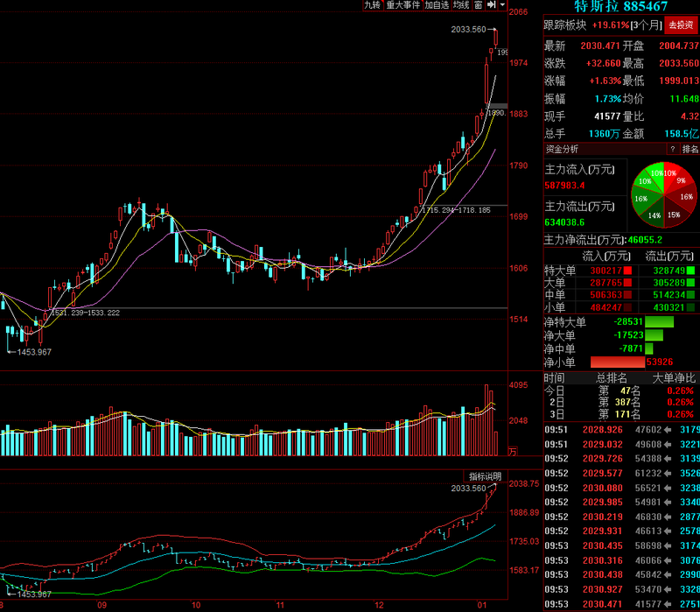Click the red 去投资 button
This screenshot has height=612, width=700.
(x=682, y=25)
